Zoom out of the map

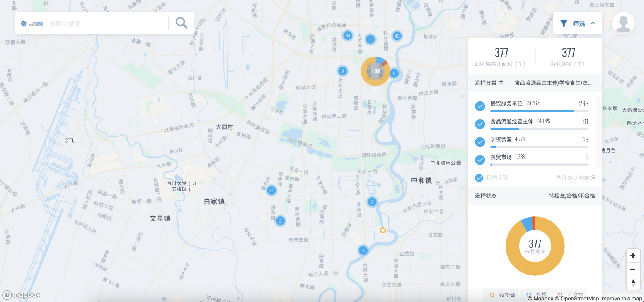pos(633,269)
